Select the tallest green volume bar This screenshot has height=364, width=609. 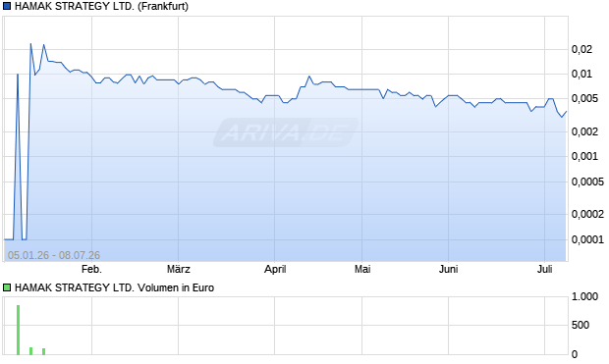coord(19,330)
